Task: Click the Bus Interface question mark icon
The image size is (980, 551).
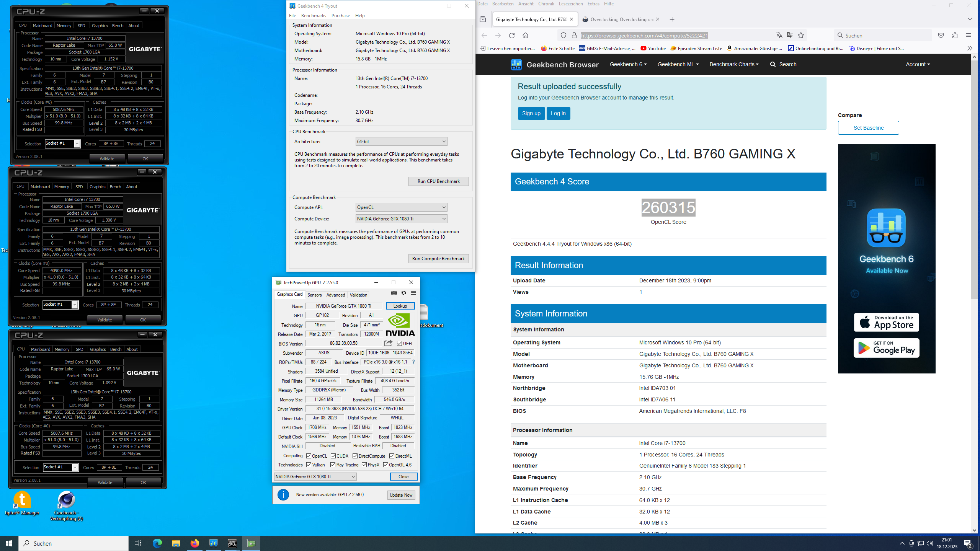Action: tap(413, 362)
